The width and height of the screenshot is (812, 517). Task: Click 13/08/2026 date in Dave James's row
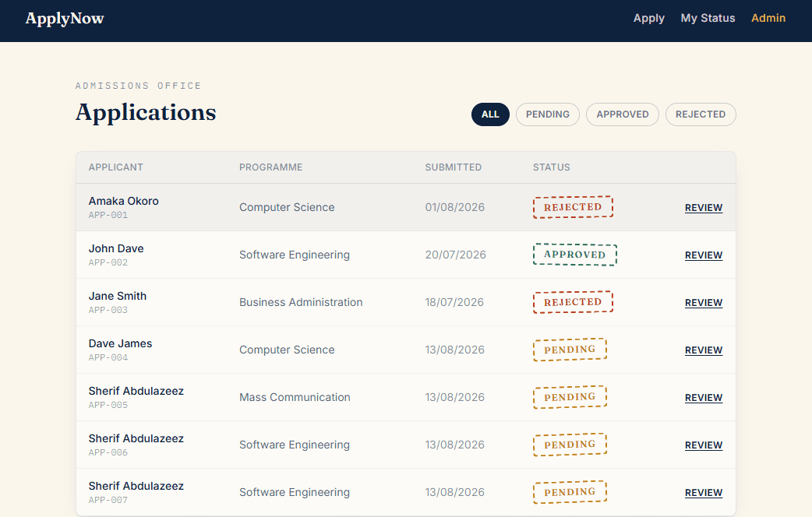point(455,350)
